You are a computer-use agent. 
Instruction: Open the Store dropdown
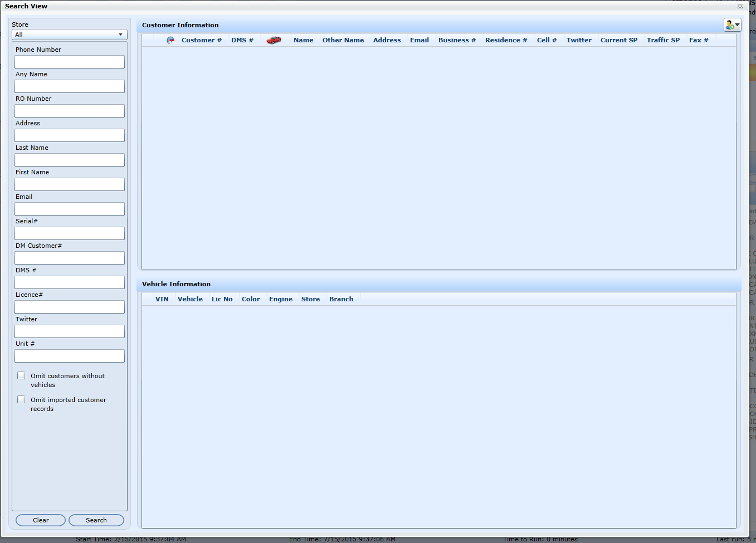pyautogui.click(x=69, y=35)
